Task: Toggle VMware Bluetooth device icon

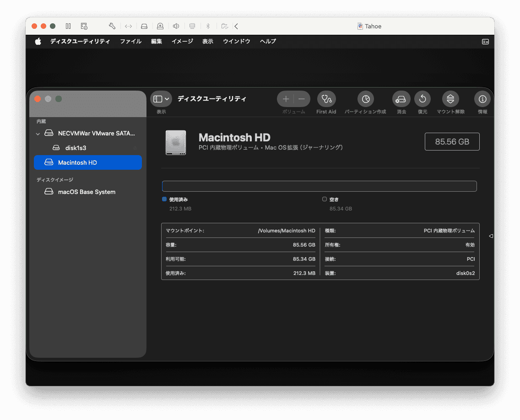Action: pyautogui.click(x=207, y=26)
